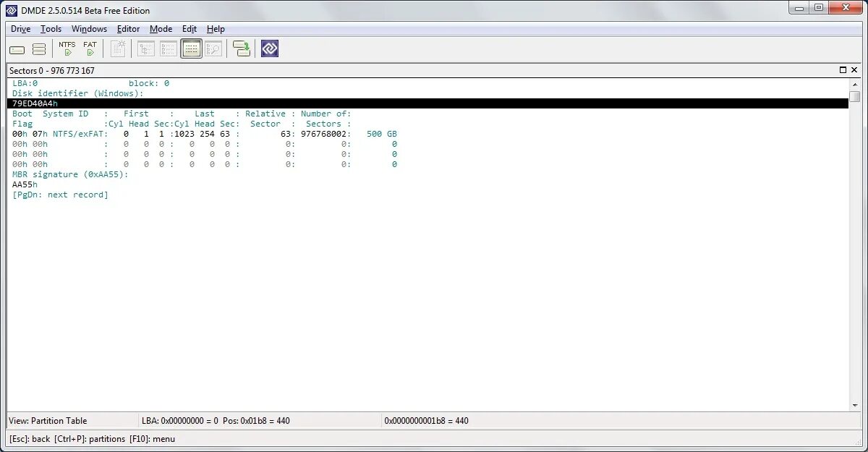868x452 pixels.
Task: Open the Drive menu
Action: click(20, 29)
